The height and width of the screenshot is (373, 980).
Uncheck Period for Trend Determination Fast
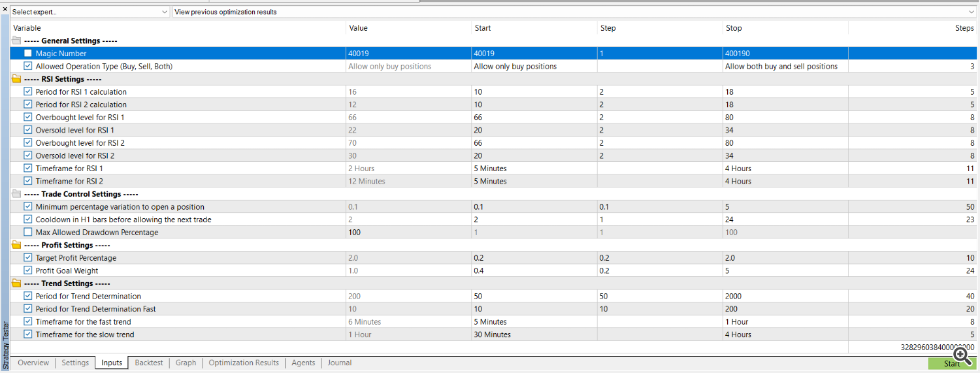pyautogui.click(x=27, y=309)
